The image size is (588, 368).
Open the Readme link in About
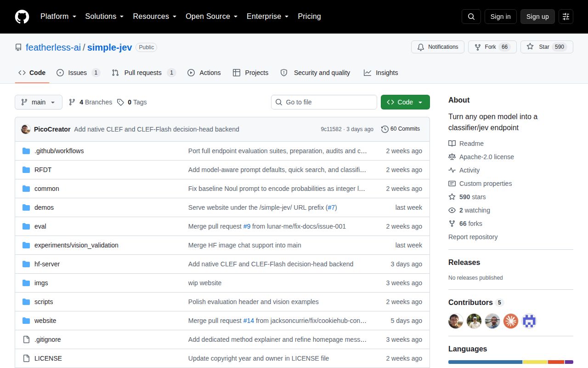click(x=471, y=144)
